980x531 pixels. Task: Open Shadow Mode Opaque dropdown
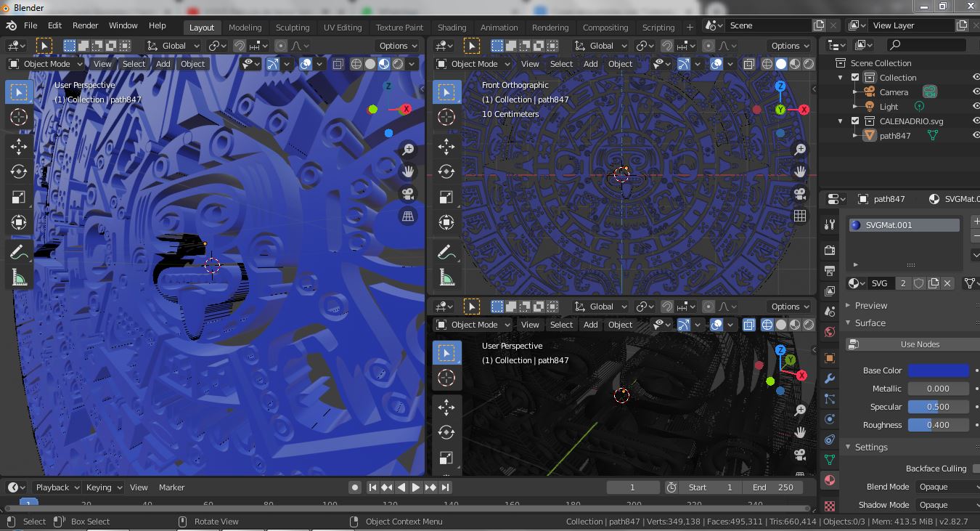point(947,505)
